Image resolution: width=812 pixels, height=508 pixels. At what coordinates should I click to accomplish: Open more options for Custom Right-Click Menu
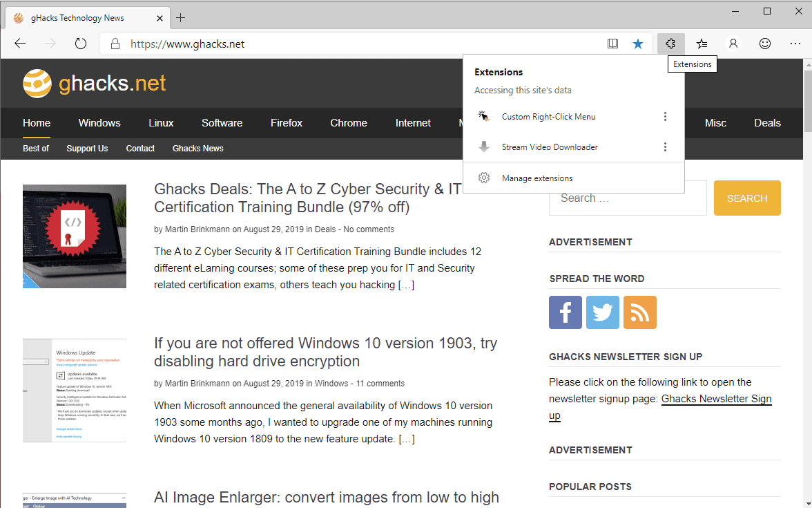pos(665,117)
